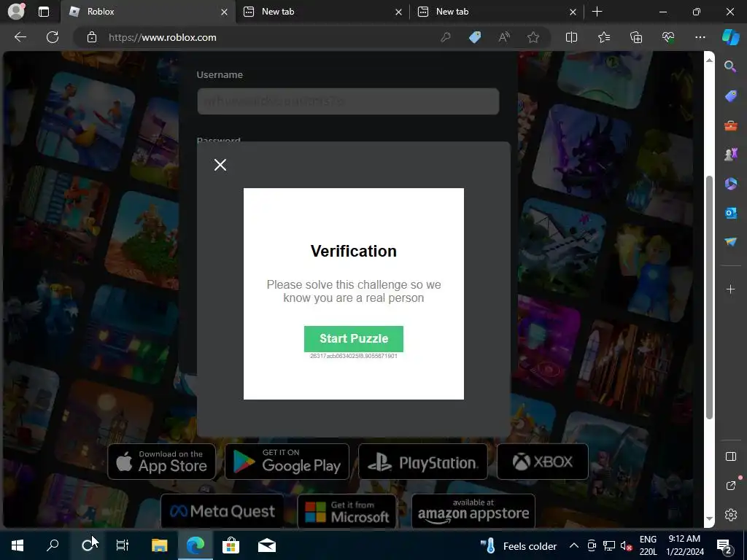Close the verification dialog with the X
This screenshot has height=560, width=747.
220,165
